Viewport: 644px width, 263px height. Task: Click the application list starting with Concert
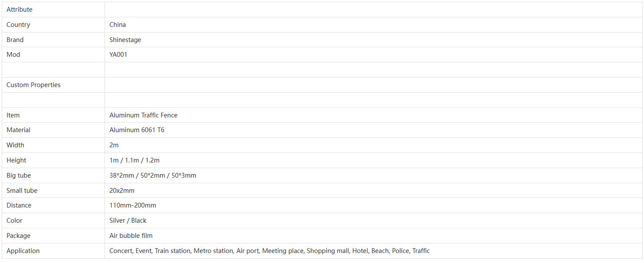pos(269,251)
